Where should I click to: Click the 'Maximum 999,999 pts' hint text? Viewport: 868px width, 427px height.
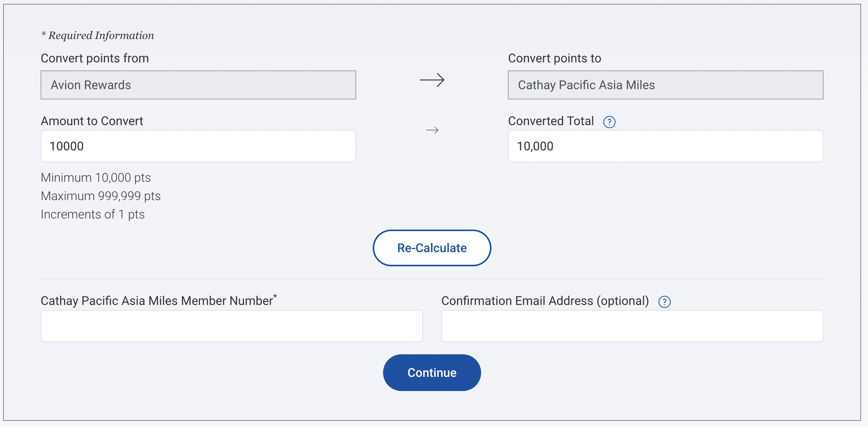(x=101, y=196)
